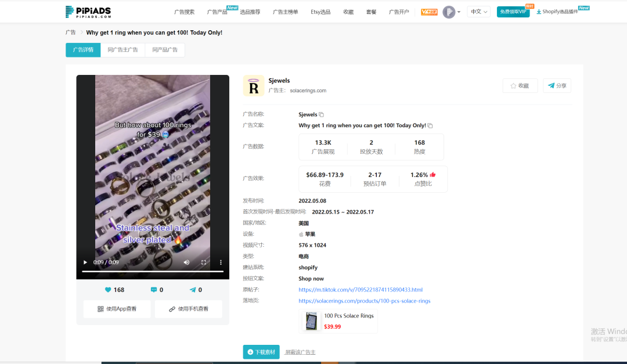The image size is (627, 364).
Task: Click the Sjewels advertiser logo
Action: [254, 85]
